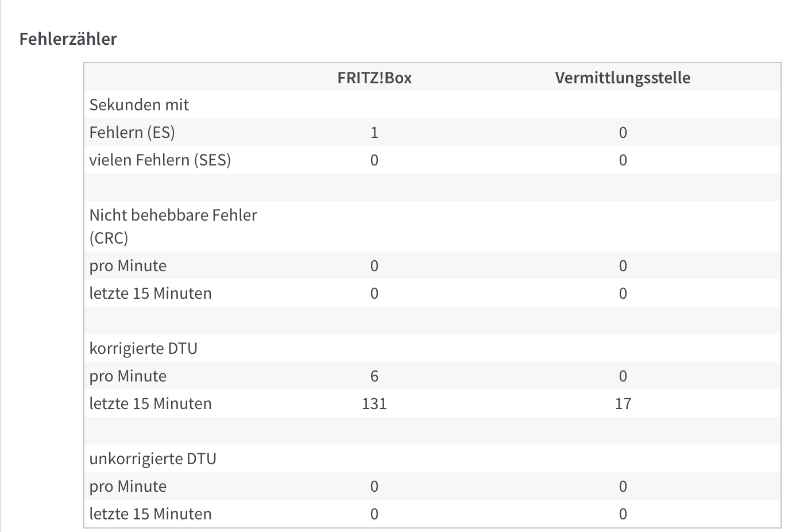The height and width of the screenshot is (532, 792).
Task: Click the Fehlern (ES) row label
Action: [x=132, y=132]
